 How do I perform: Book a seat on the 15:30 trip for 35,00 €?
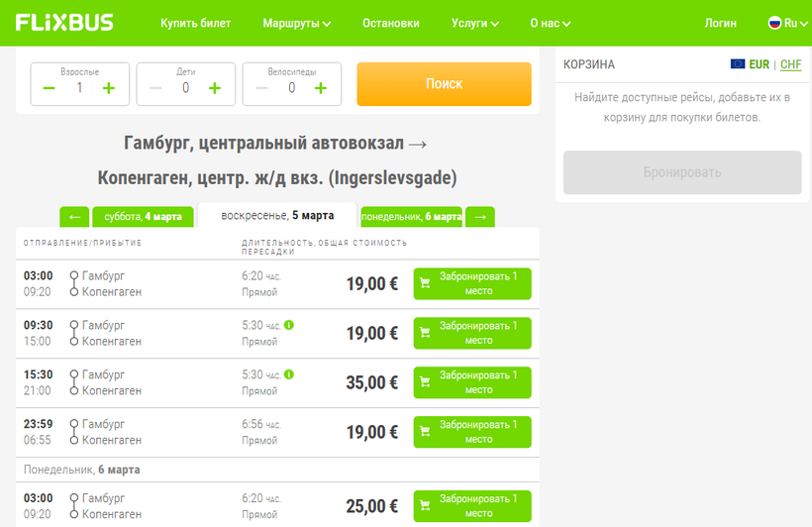472,382
